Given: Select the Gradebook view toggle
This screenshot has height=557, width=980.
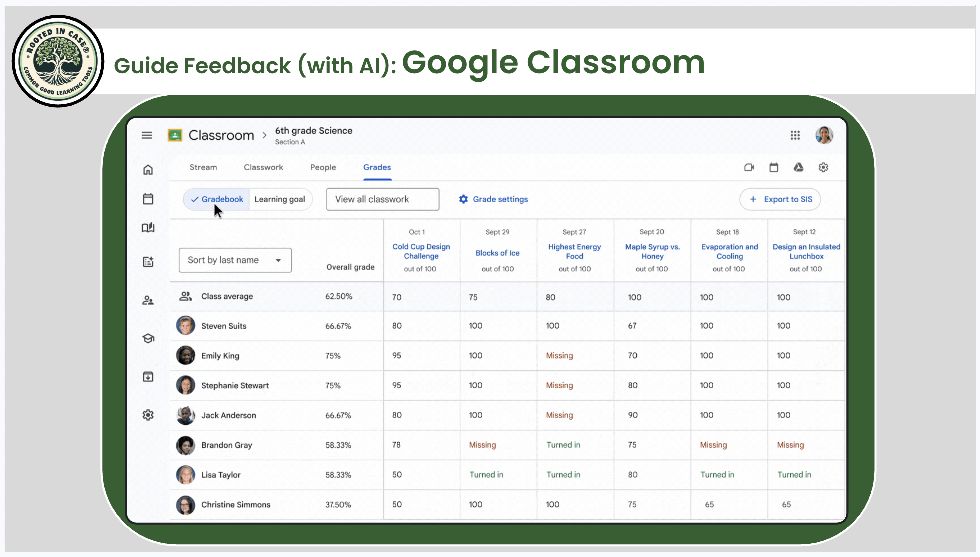Looking at the screenshot, I should click(x=217, y=199).
